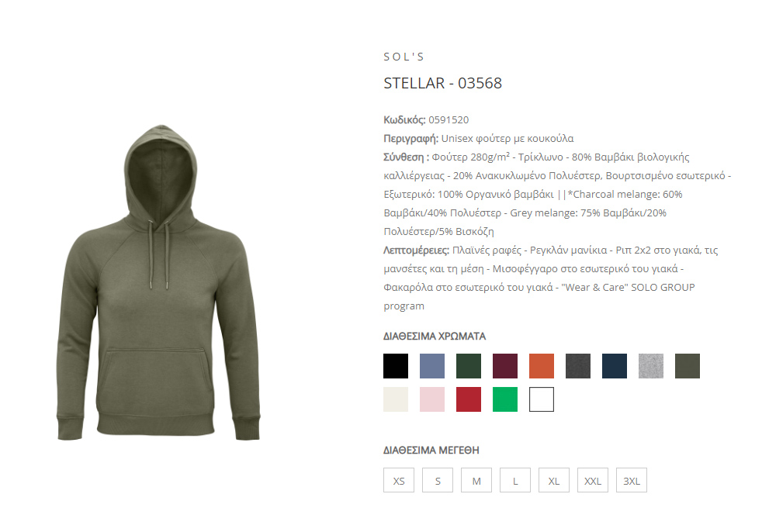Choose size XS
769x532 pixels.
(x=399, y=480)
